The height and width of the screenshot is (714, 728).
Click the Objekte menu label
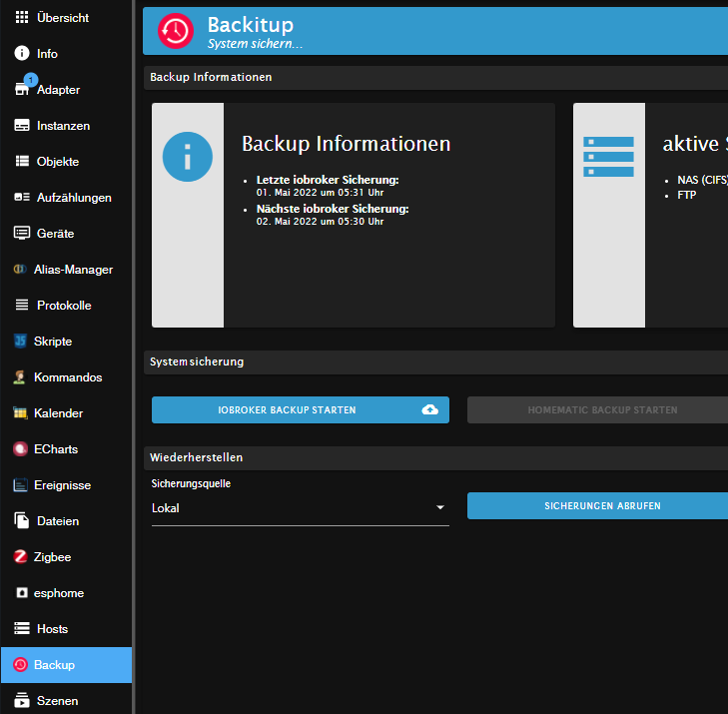click(58, 162)
